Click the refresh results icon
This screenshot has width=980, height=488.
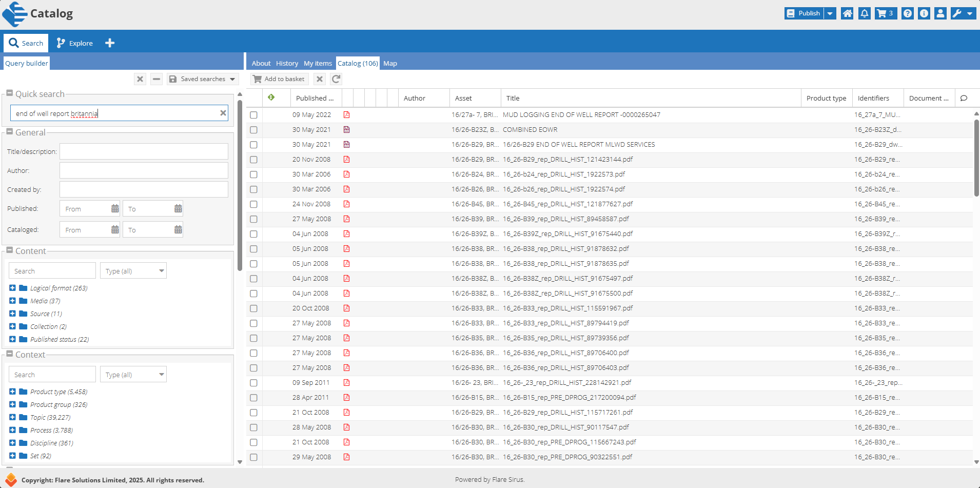click(x=336, y=79)
